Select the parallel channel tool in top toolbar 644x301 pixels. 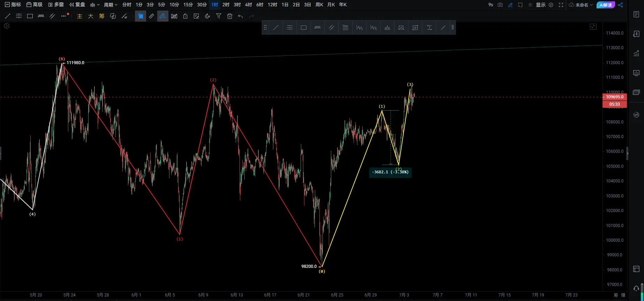coord(52,16)
